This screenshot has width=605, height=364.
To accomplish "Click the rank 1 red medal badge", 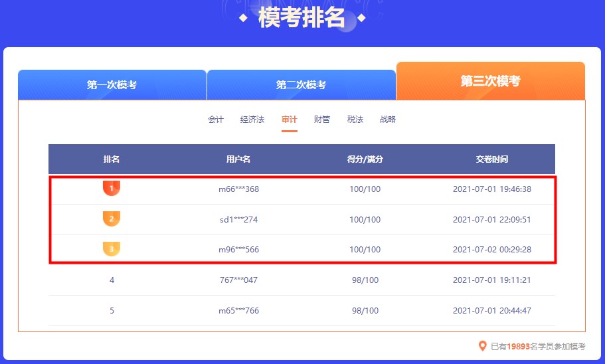I will [112, 189].
